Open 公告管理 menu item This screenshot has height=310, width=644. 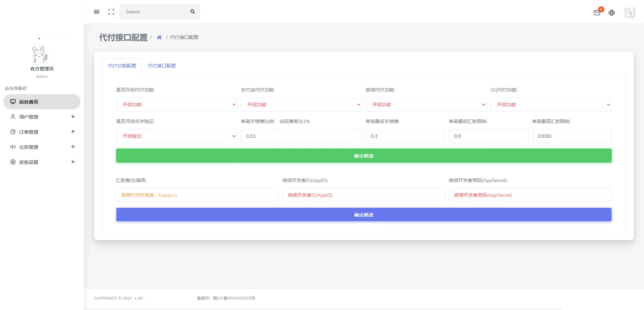click(42, 147)
